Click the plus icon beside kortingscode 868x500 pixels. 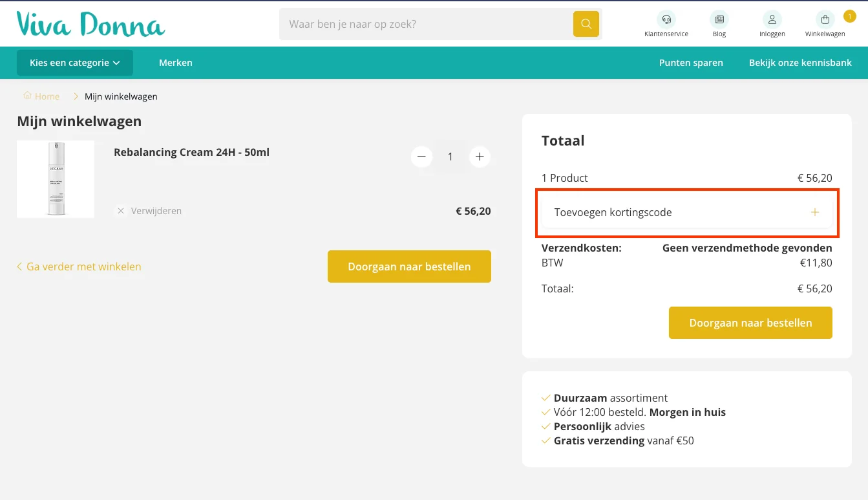814,212
